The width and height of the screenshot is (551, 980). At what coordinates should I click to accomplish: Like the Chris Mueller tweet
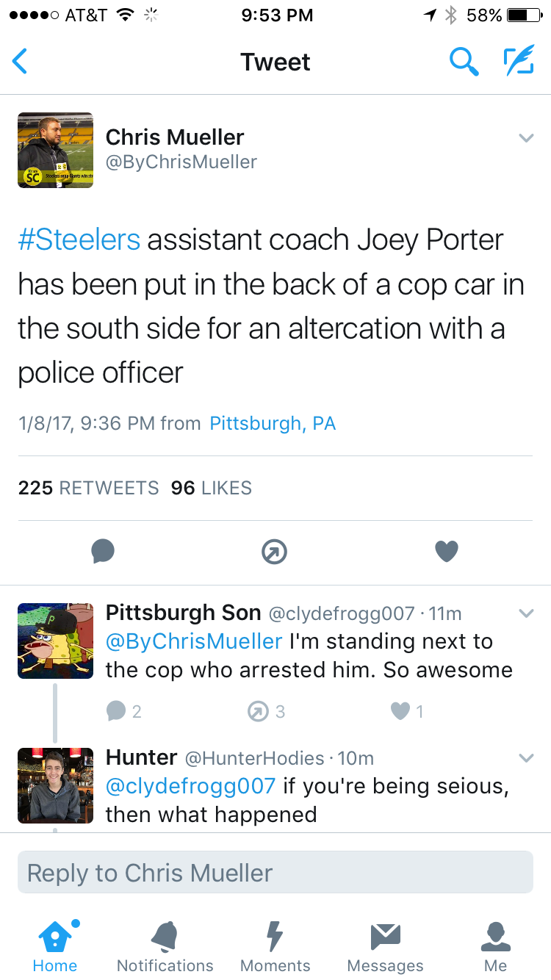point(447,551)
